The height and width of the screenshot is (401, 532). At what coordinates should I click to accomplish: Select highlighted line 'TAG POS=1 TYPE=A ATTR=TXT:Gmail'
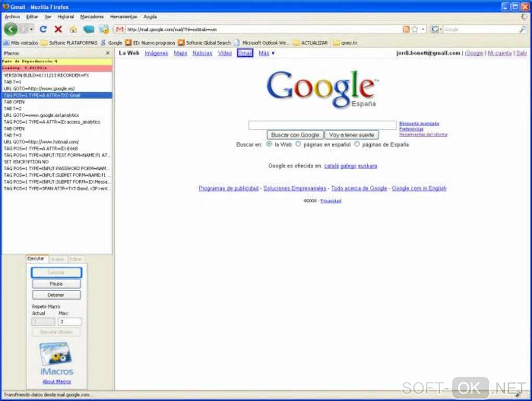coord(56,95)
